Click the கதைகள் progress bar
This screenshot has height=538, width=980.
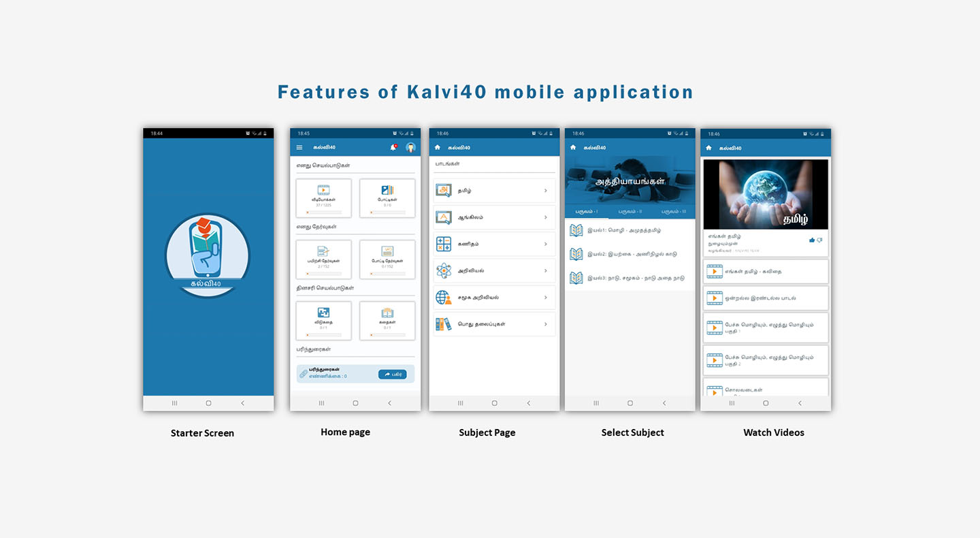[x=387, y=335]
